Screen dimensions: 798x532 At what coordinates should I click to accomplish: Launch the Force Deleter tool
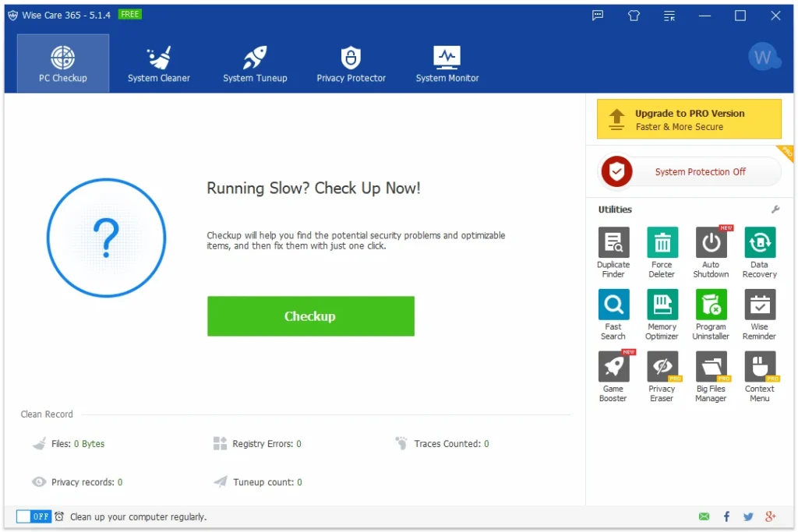pos(662,243)
